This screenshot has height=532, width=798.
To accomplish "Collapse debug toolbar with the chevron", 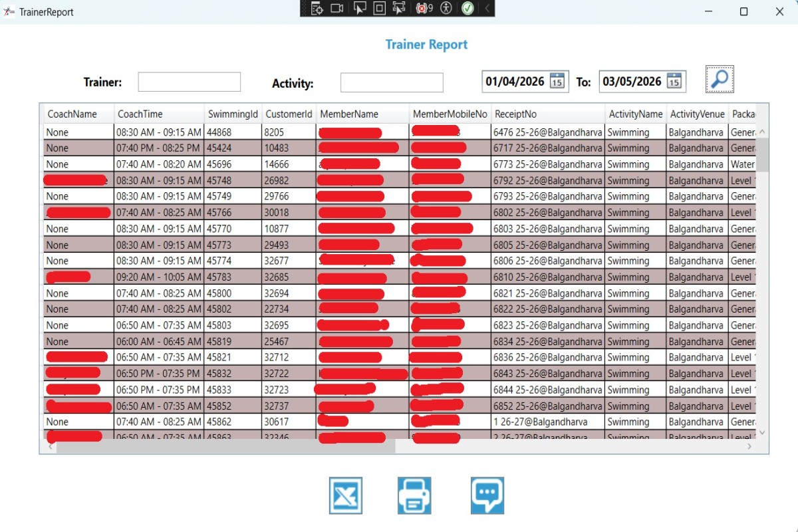I will tap(487, 8).
